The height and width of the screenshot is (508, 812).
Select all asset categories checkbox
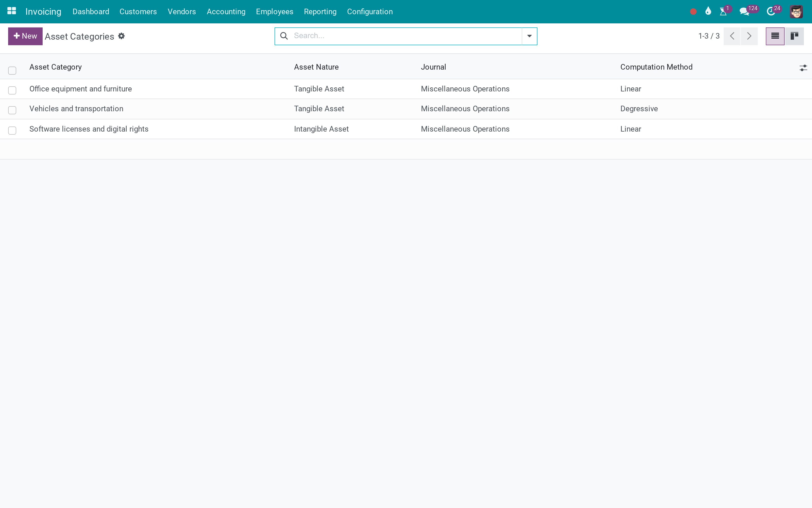point(12,70)
